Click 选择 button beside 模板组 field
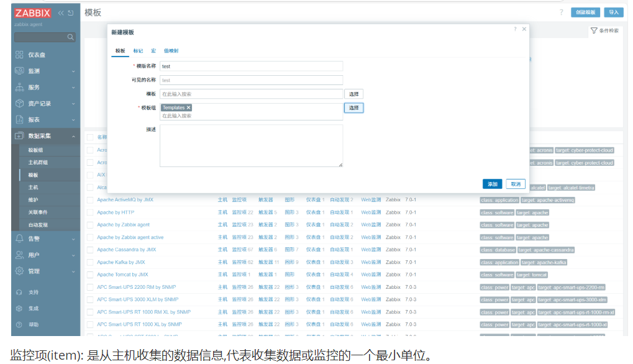Screen dimensions: 633x364 click(x=353, y=107)
